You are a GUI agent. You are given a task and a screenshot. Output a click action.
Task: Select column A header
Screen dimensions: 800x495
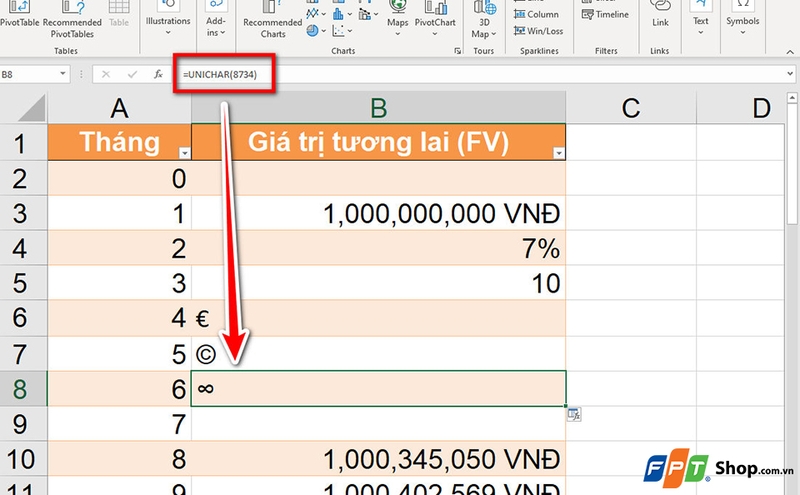119,108
